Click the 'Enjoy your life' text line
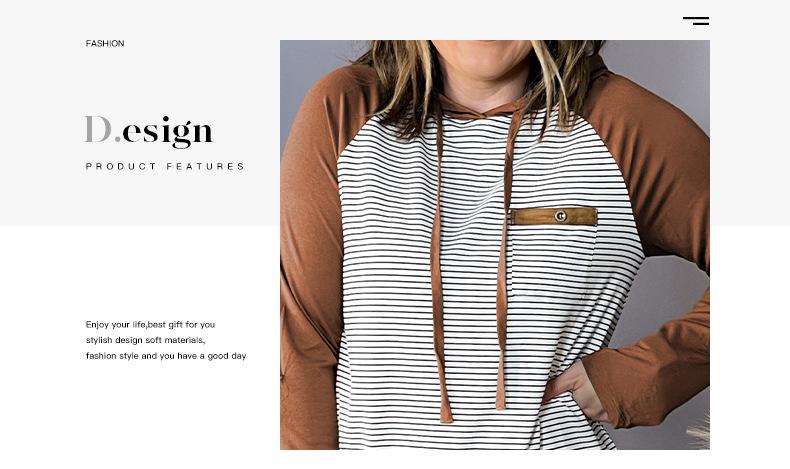Image resolution: width=790 pixels, height=469 pixels. click(x=150, y=325)
